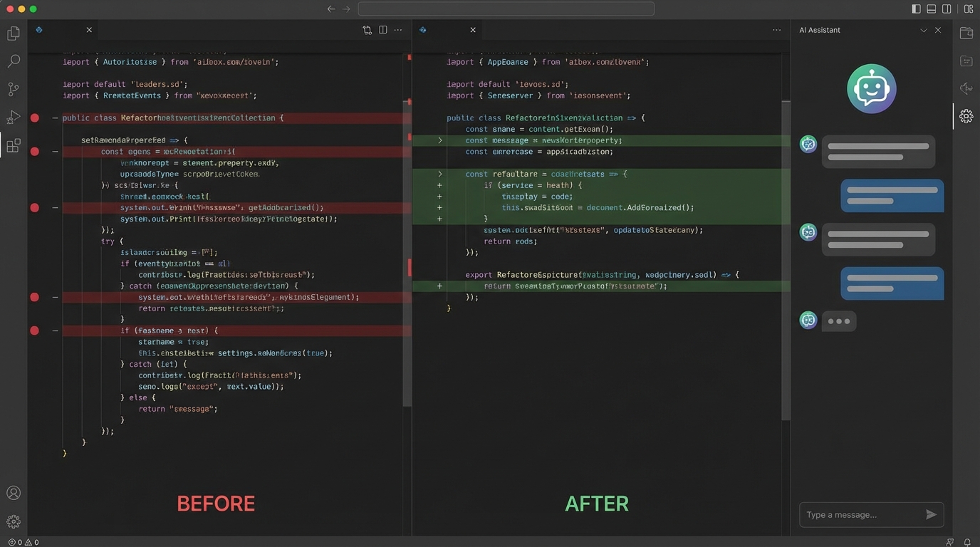Click the AI Assistant robot avatar at panel top
This screenshot has width=980, height=547.
(871, 88)
